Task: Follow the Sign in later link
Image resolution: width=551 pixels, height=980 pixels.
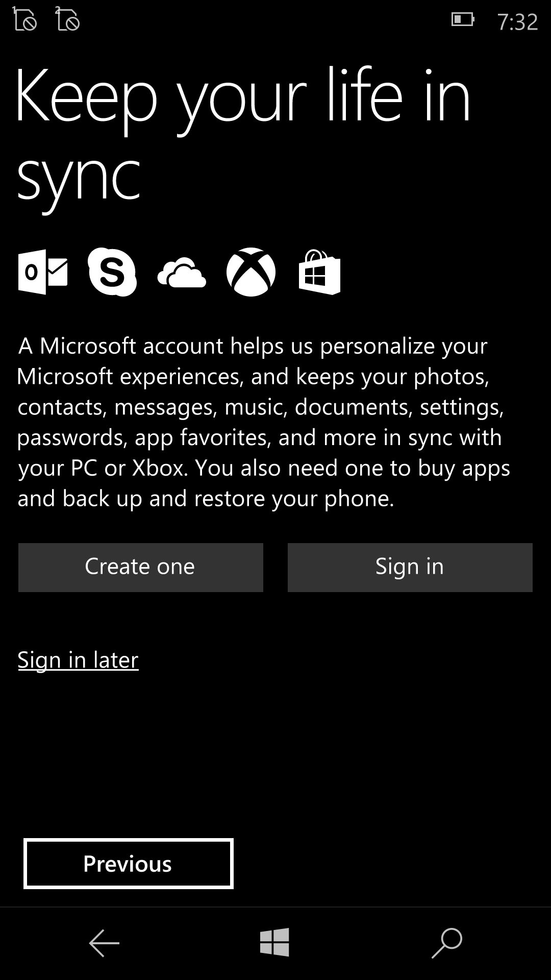Action: [x=78, y=660]
